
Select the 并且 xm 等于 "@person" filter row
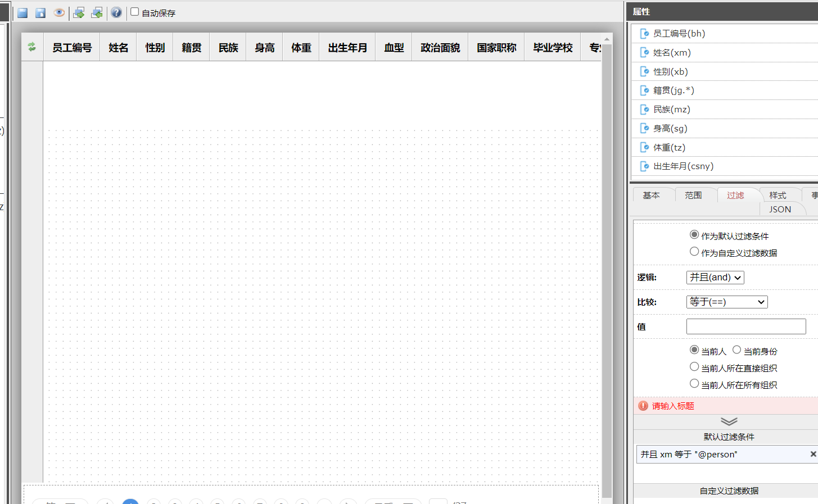(x=726, y=454)
